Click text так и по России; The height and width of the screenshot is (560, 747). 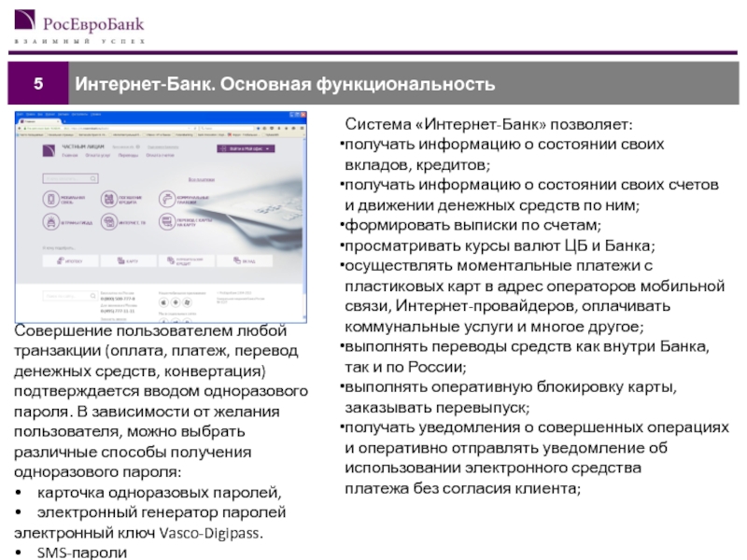(x=405, y=367)
